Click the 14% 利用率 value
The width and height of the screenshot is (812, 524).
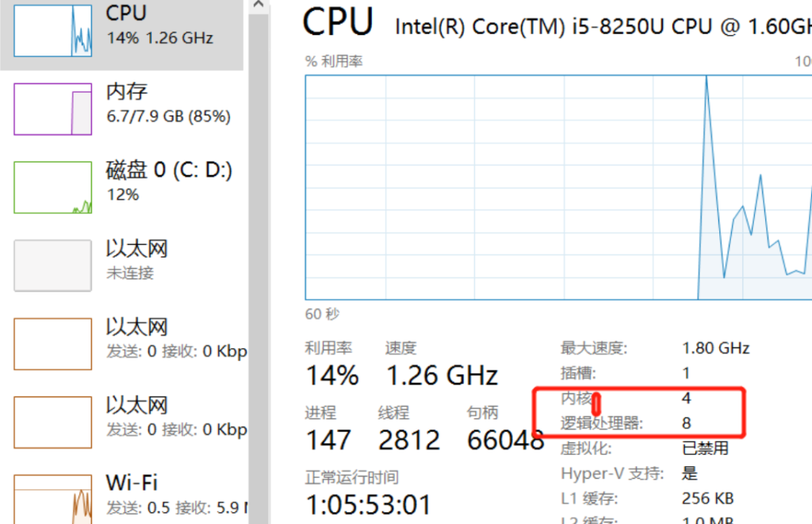click(331, 375)
